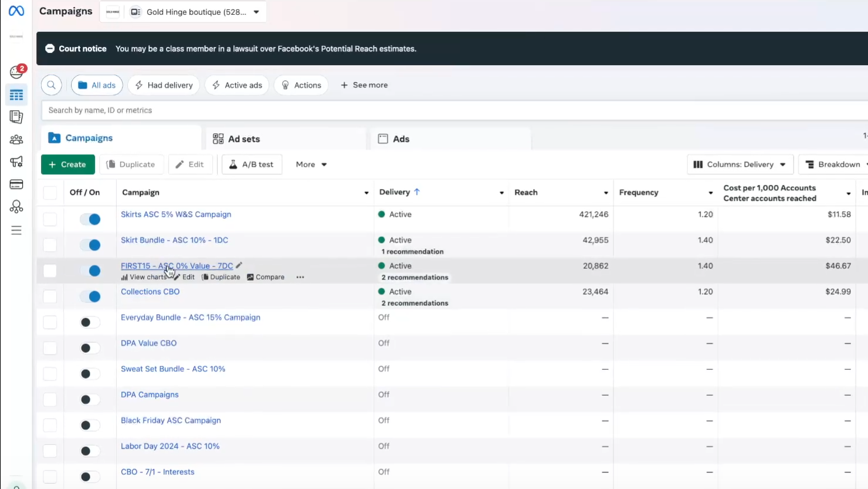Open the More dropdown in toolbar
868x489 pixels.
(311, 164)
